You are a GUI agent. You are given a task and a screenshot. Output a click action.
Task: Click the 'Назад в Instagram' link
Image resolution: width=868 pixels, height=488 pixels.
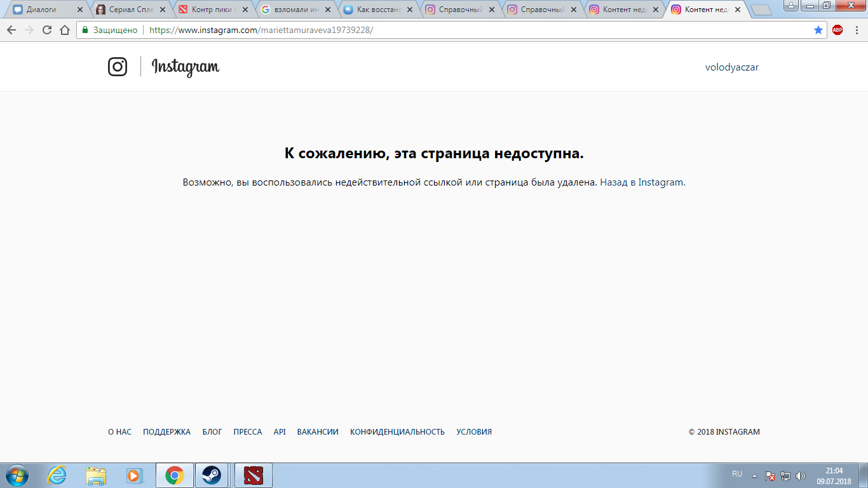pyautogui.click(x=642, y=182)
